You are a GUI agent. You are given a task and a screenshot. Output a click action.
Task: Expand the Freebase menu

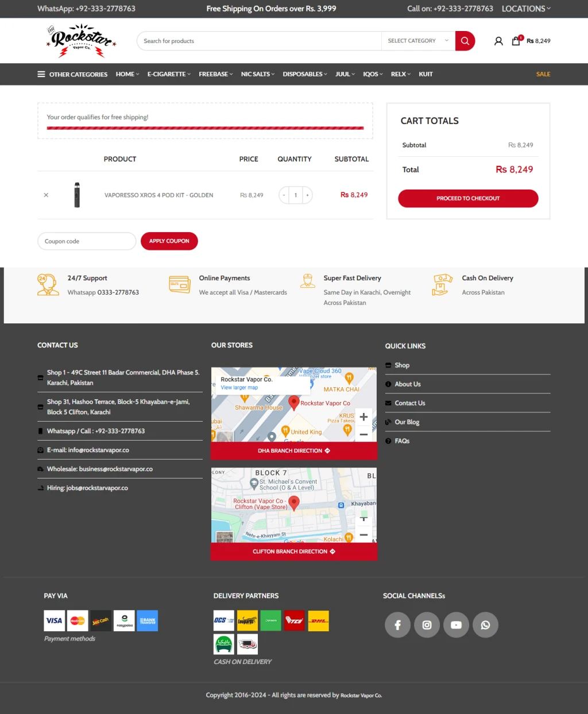[x=216, y=74]
